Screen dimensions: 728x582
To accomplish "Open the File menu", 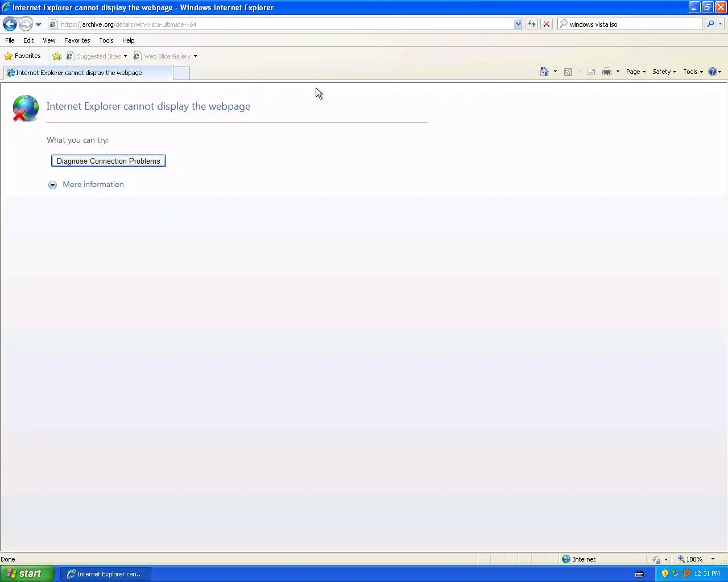I will (x=10, y=40).
